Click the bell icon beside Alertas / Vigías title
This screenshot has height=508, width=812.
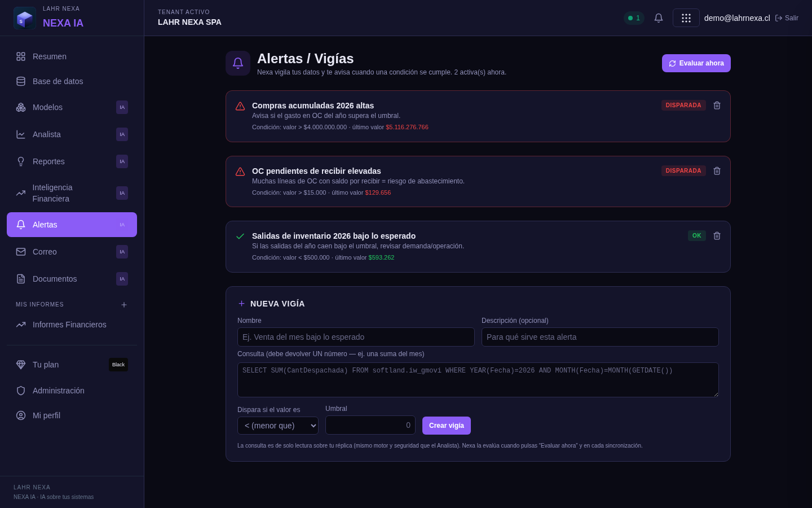(238, 63)
